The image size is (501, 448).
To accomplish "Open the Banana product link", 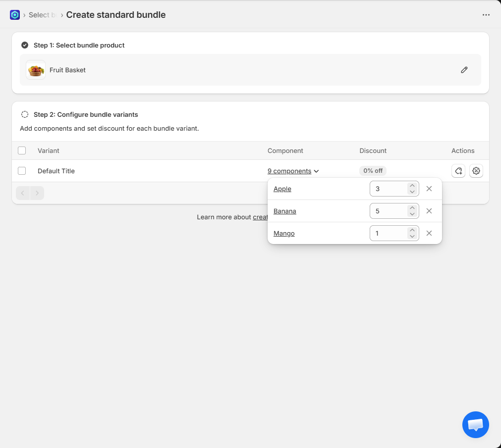I will (285, 211).
